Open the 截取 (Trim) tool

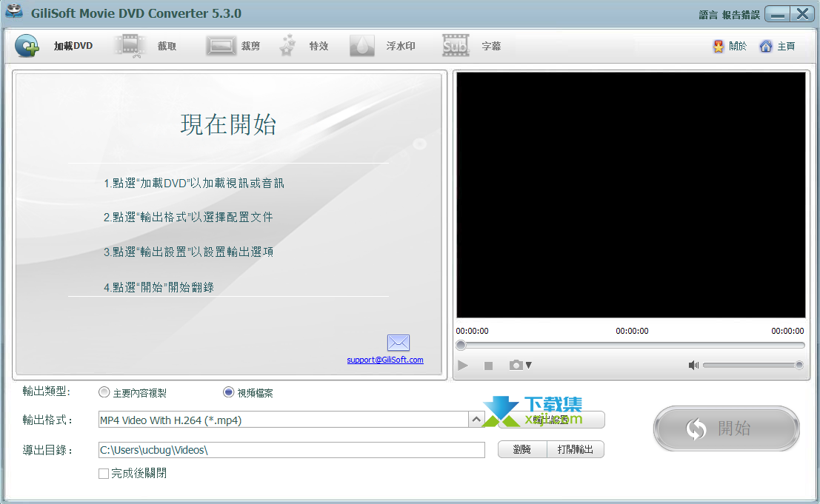(146, 46)
